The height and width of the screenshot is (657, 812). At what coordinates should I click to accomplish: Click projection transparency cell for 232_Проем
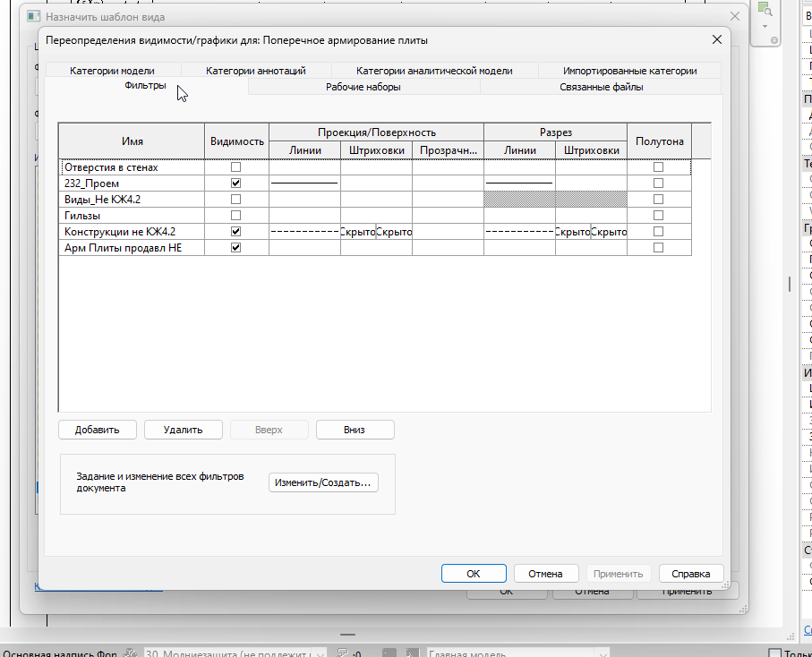point(448,183)
